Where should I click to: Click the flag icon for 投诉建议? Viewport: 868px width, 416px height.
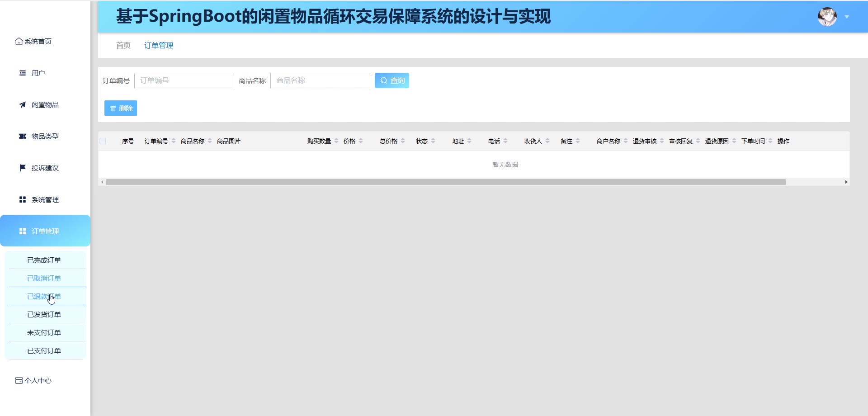[x=22, y=168]
